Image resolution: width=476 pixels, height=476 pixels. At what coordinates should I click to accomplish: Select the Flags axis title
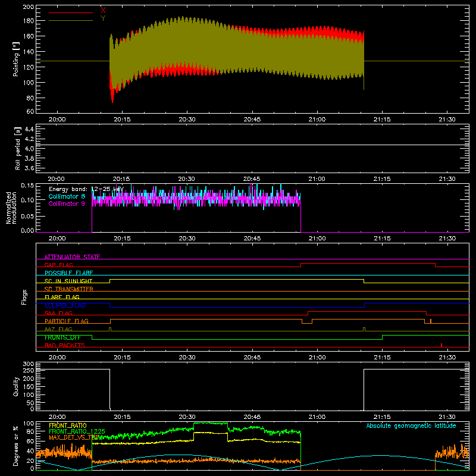pos(24,297)
